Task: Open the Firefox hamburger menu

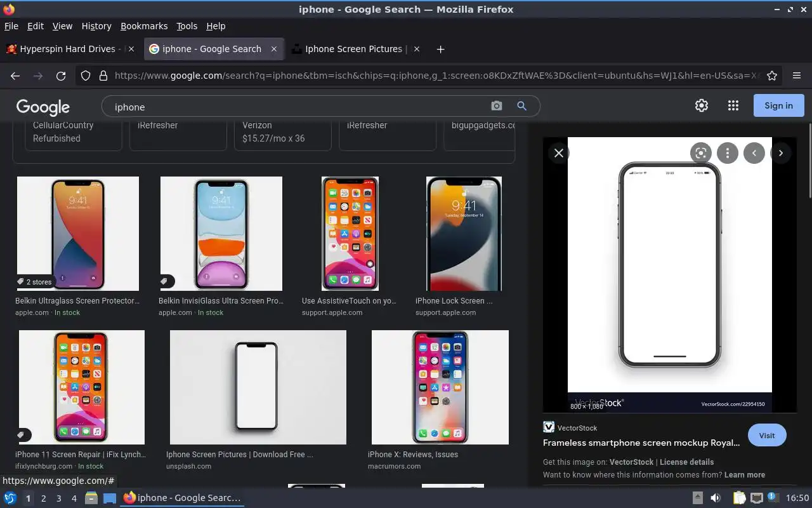Action: click(797, 76)
